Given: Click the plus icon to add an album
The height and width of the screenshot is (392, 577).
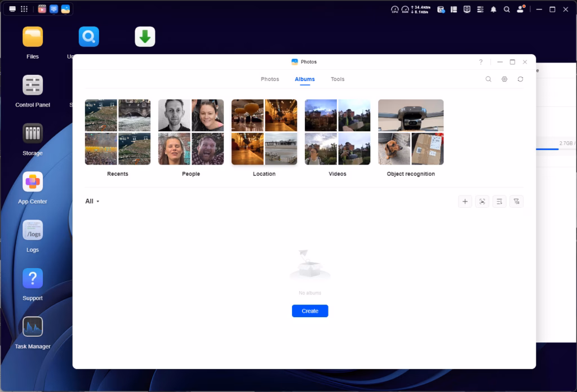Looking at the screenshot, I should (x=465, y=202).
